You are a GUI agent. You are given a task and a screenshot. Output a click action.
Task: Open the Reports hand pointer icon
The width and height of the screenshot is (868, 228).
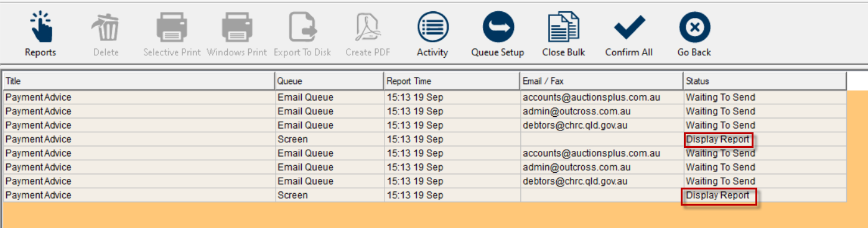(x=41, y=27)
